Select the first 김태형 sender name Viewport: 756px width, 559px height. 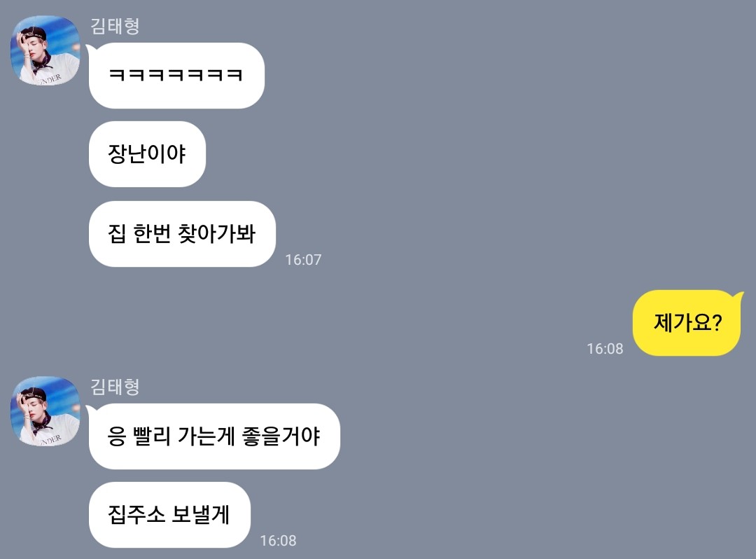tap(115, 26)
